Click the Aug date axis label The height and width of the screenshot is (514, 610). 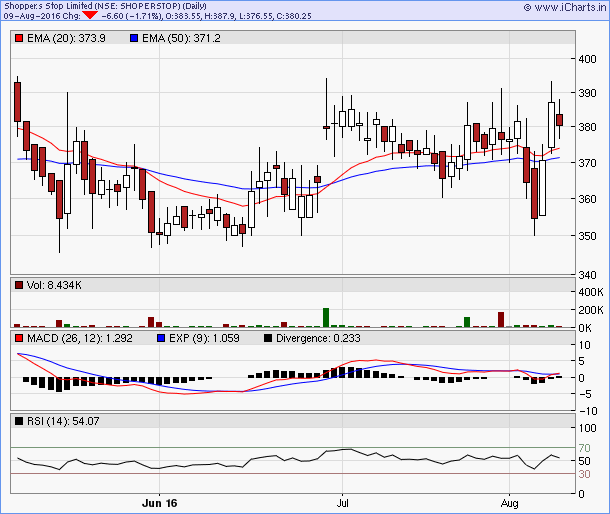point(510,503)
